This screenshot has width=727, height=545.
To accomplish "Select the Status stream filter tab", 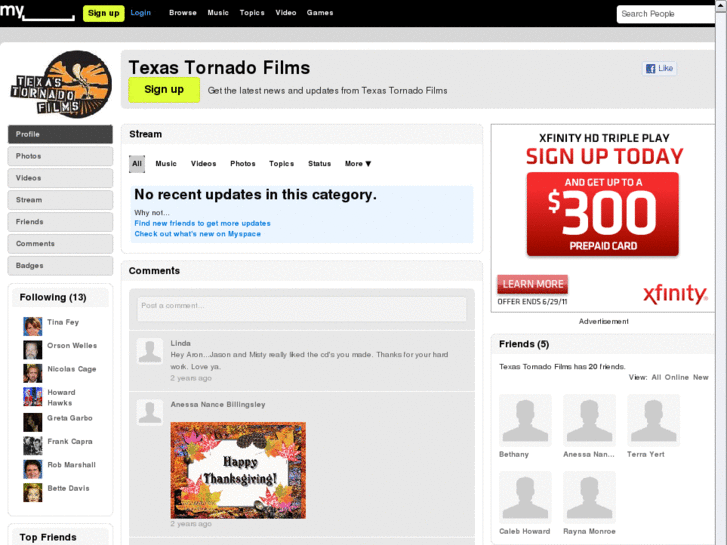I will click(319, 164).
